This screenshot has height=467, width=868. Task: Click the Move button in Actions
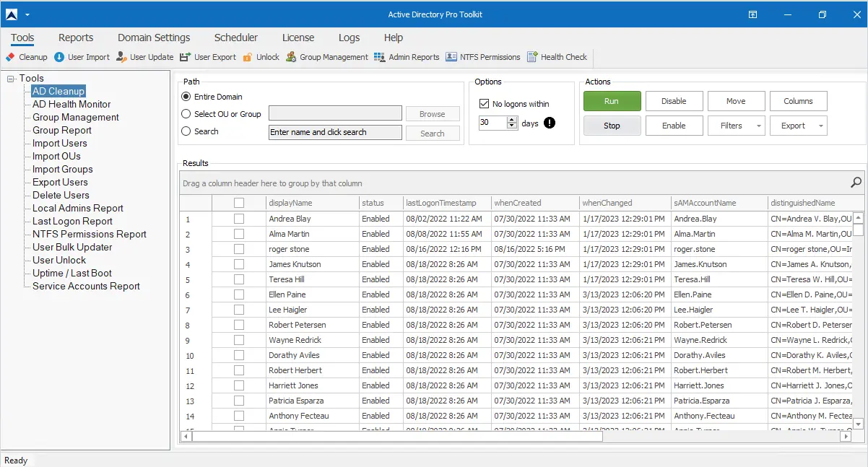point(736,101)
